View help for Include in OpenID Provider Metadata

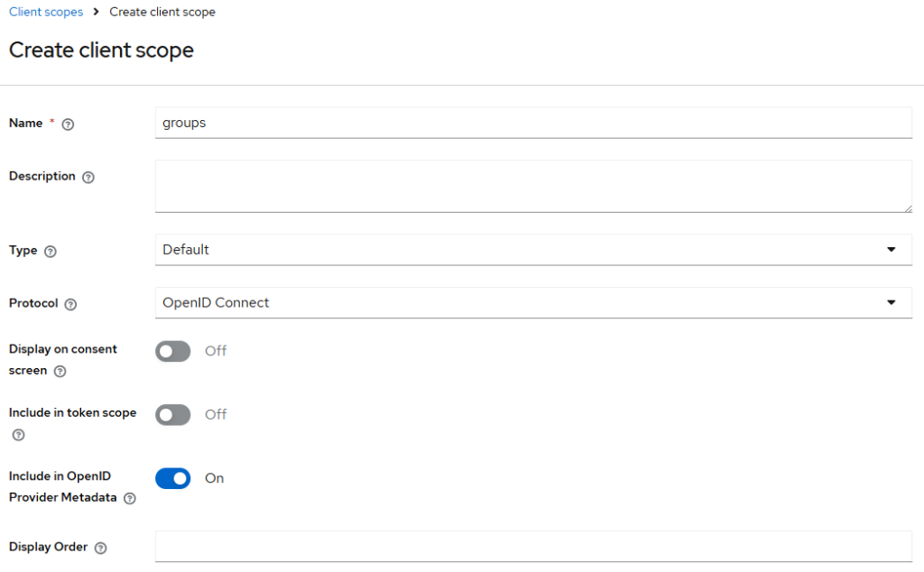pyautogui.click(x=130, y=499)
